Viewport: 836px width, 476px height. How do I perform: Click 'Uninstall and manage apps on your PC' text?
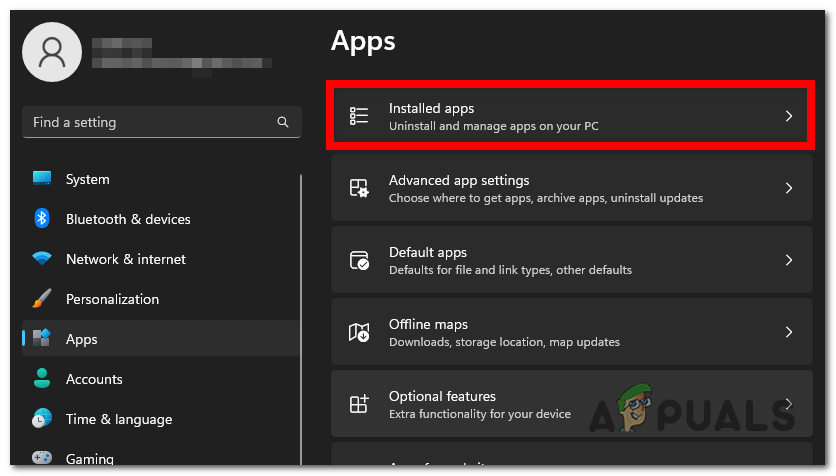tap(494, 126)
